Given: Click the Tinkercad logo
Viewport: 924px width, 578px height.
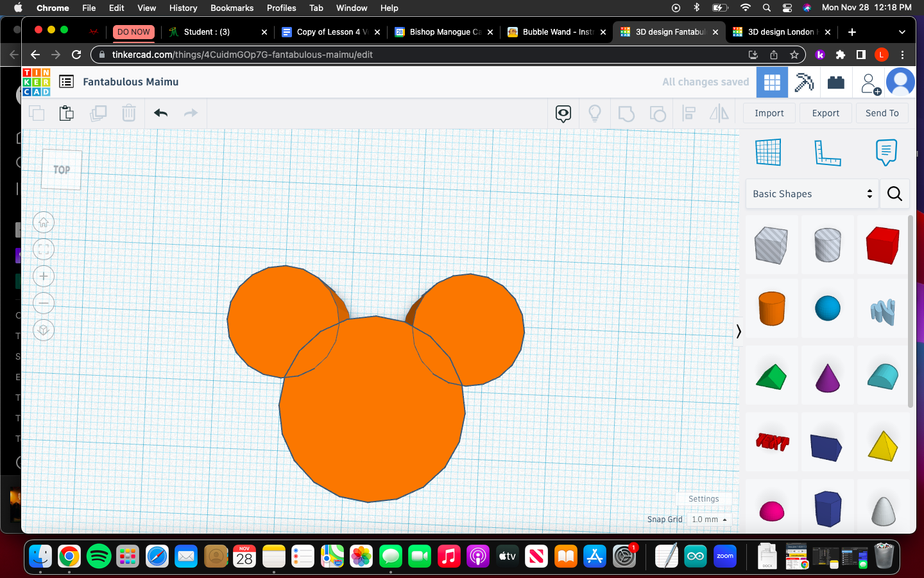Looking at the screenshot, I should (x=37, y=82).
